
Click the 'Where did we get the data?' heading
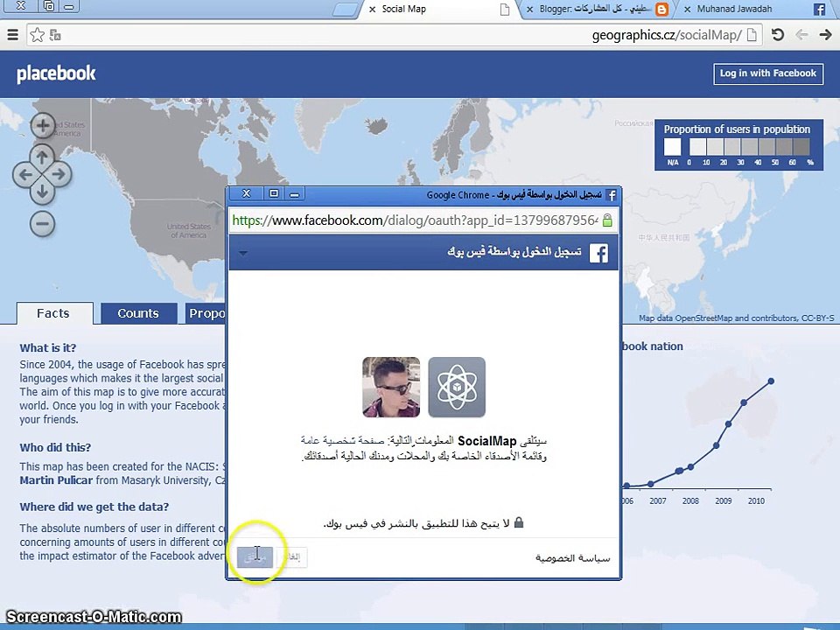[x=94, y=507]
